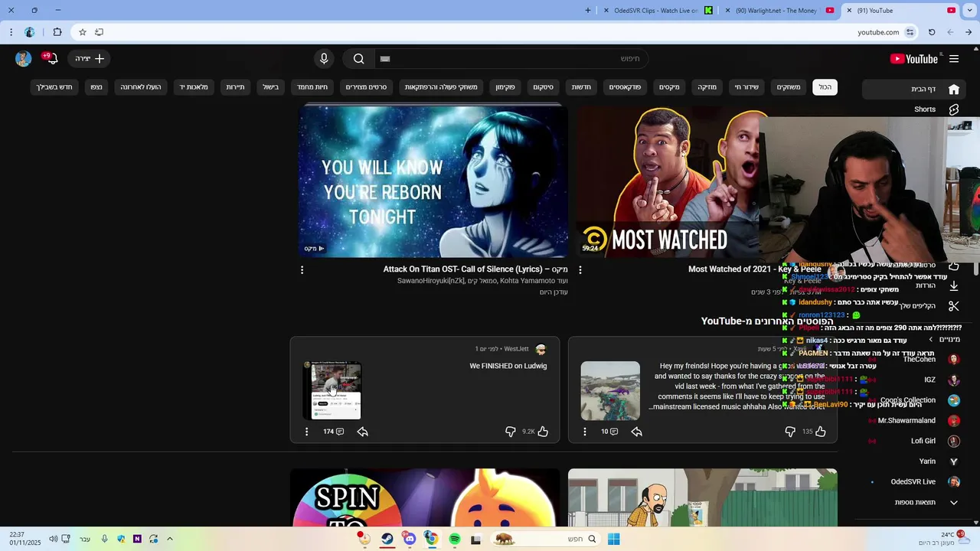The image size is (980, 551).
Task: Click the sidebar vertical scrollbar
Action: point(975,268)
